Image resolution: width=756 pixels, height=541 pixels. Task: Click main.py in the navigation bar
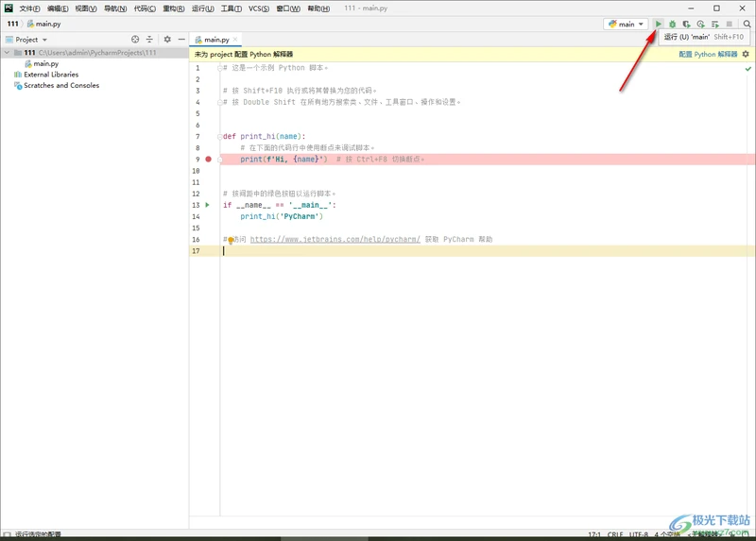[43, 24]
